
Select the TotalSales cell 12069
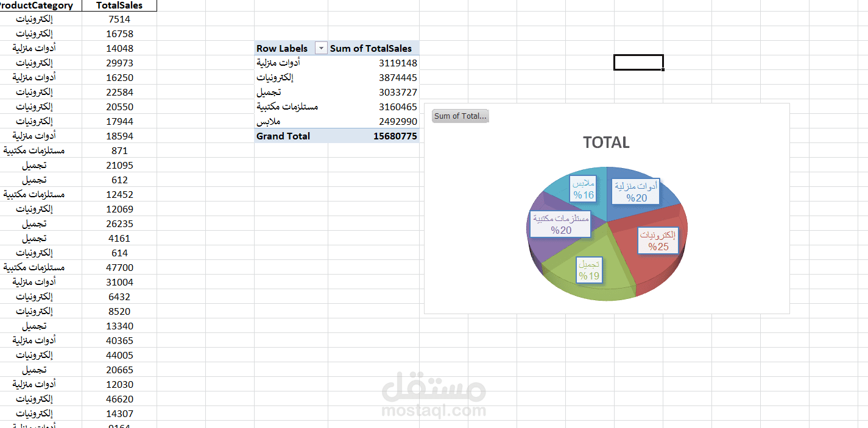pos(119,209)
